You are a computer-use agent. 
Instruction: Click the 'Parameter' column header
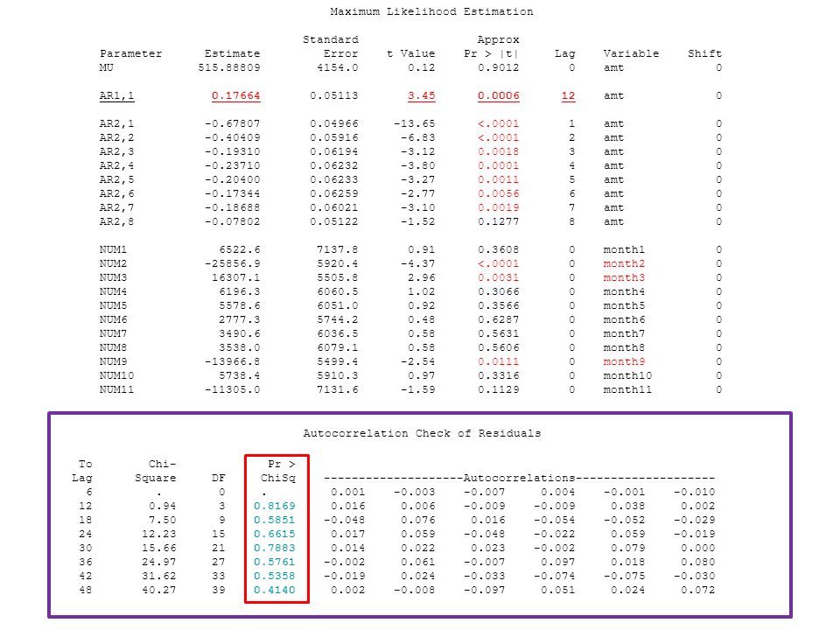point(130,53)
